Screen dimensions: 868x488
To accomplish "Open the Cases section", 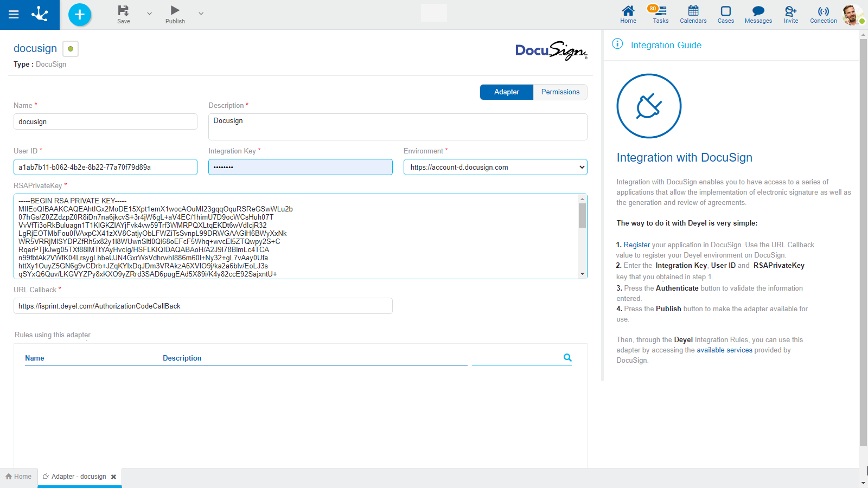I will tap(725, 15).
